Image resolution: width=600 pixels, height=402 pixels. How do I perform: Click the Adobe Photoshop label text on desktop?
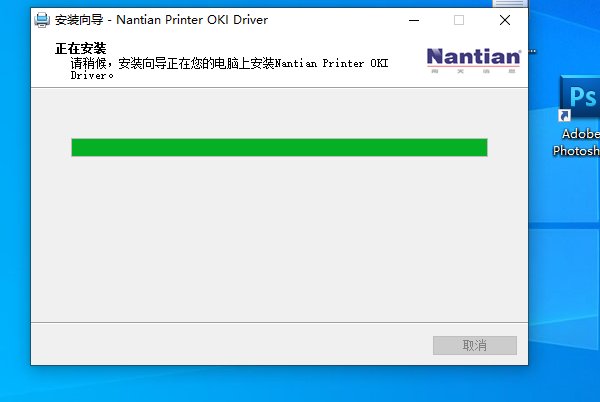tap(576, 142)
